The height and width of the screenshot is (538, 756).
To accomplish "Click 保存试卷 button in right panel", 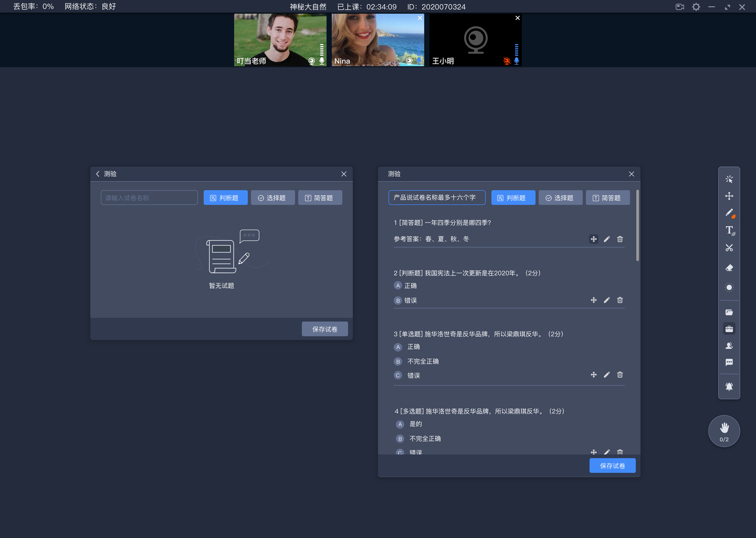I will [x=612, y=465].
